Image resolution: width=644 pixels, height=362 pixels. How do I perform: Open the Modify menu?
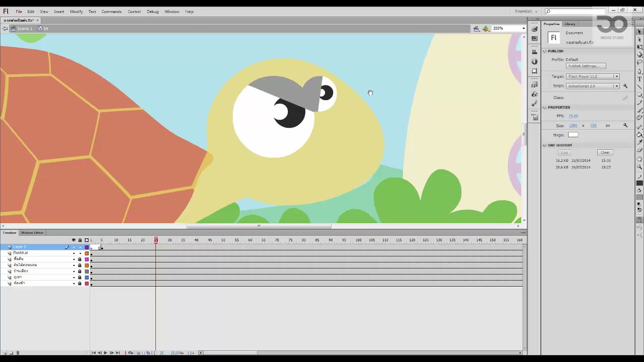pos(76,12)
